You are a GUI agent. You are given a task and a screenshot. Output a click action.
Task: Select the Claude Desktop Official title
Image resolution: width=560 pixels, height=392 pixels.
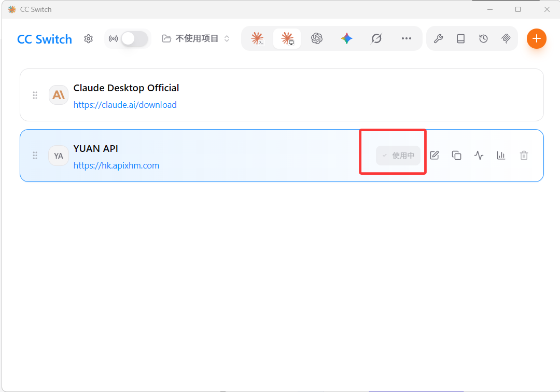tap(126, 88)
